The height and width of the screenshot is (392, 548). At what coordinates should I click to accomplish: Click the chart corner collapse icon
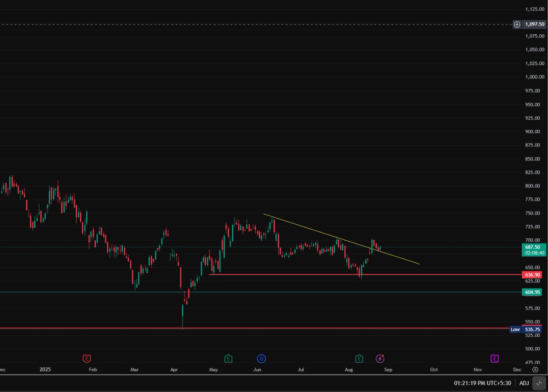[539, 383]
